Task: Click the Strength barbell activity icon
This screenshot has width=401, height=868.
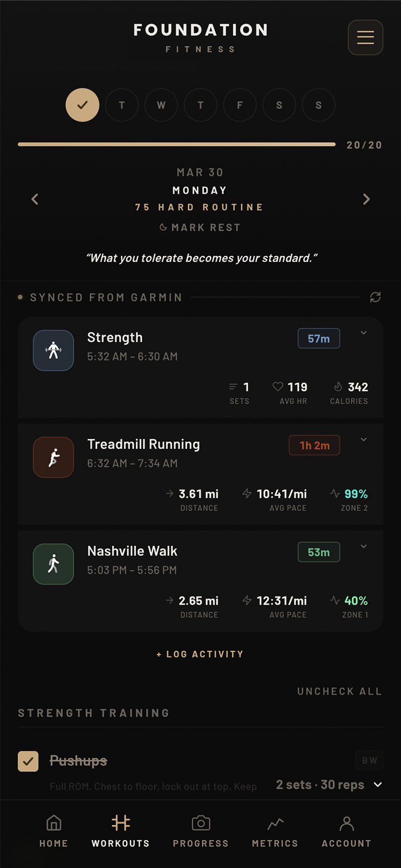Action: click(53, 351)
